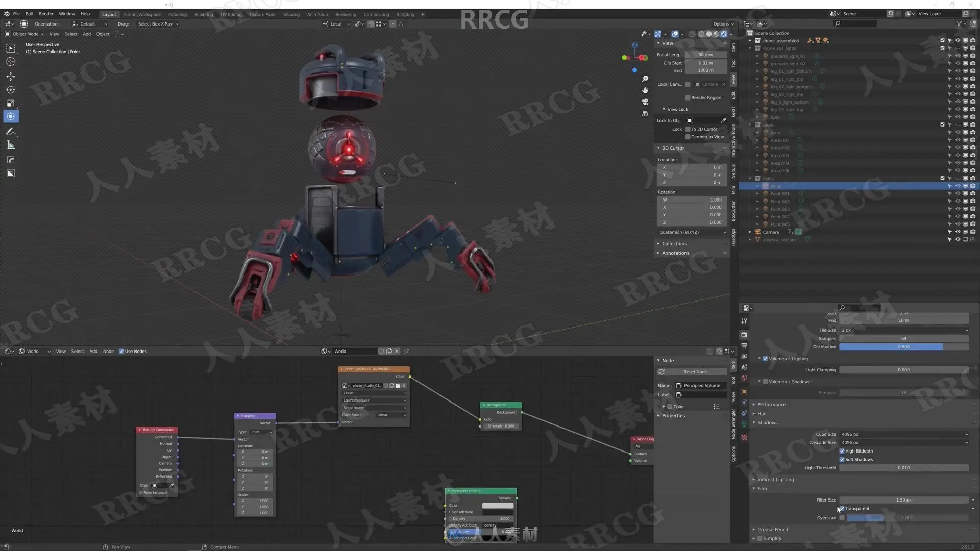Choose the Move tool

[11, 76]
